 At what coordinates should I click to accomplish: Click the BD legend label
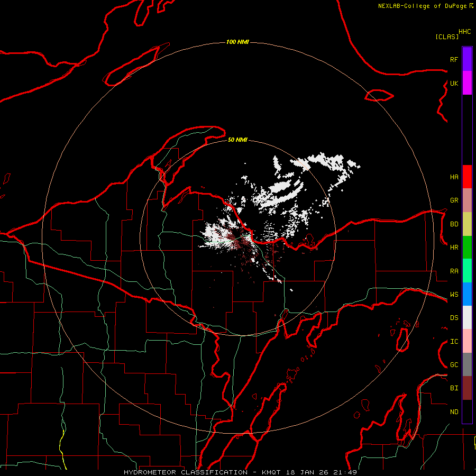[x=454, y=224]
